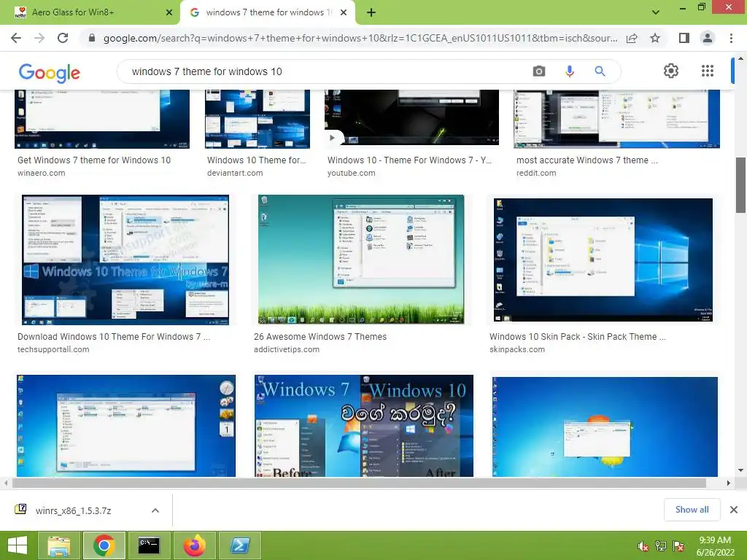Screen dimensions: 747x560
Task: Open PowerShell from the taskbar
Action: (239, 545)
